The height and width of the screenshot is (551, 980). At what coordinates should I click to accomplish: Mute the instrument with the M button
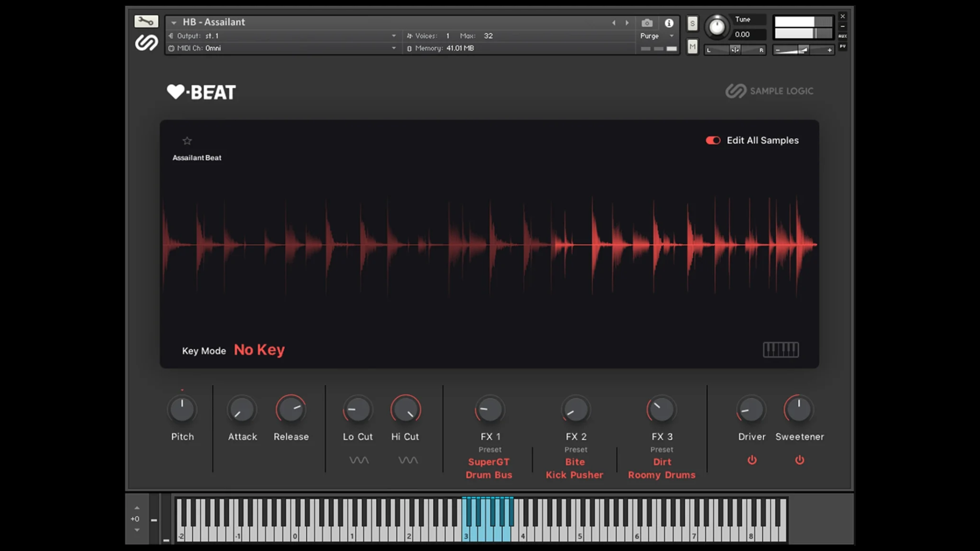pyautogui.click(x=692, y=46)
